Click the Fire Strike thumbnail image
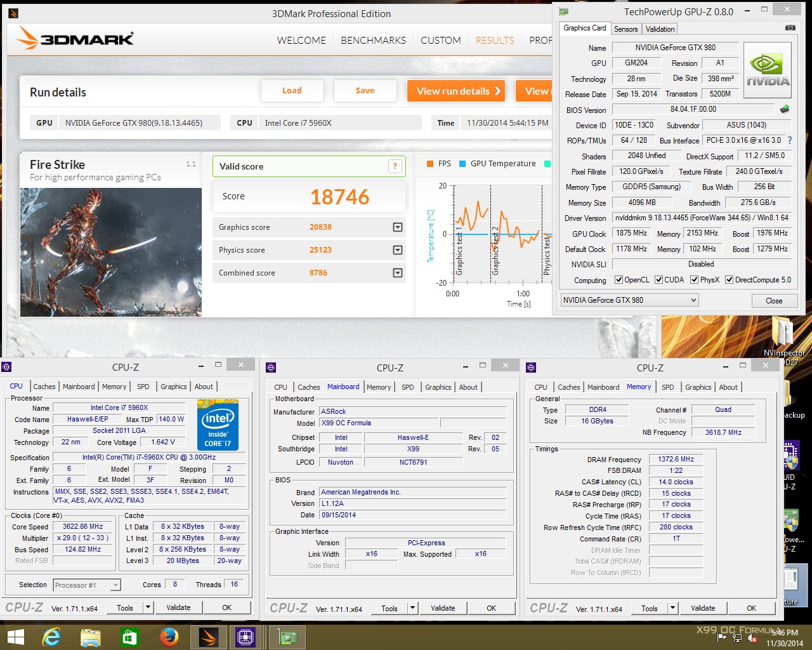The height and width of the screenshot is (650, 812). pyautogui.click(x=111, y=252)
